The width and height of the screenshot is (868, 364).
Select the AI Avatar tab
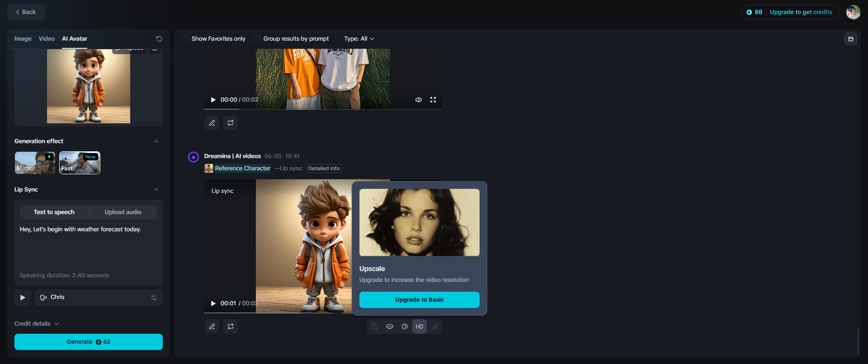(x=75, y=39)
